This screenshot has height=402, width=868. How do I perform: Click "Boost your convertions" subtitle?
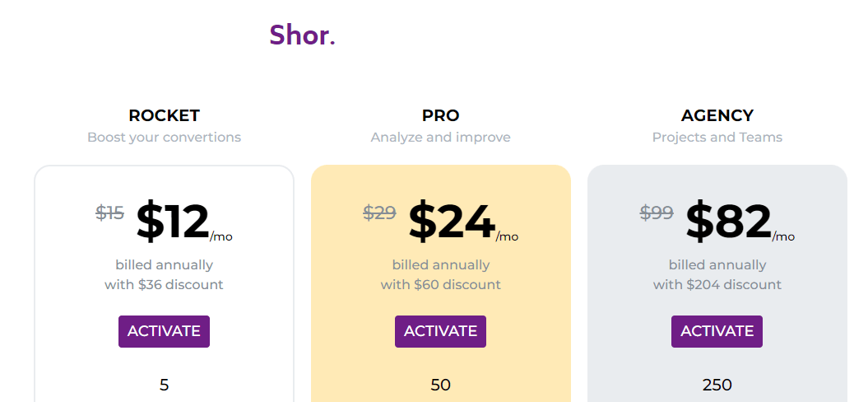[x=164, y=138]
